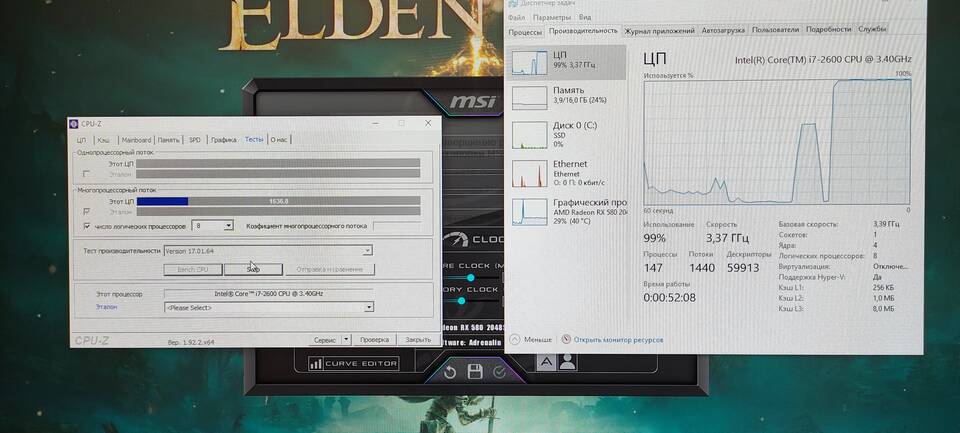The height and width of the screenshot is (433, 960).
Task: Toggle 'число логических процессоров' checkbox in CPU-Z
Action: coord(86,226)
